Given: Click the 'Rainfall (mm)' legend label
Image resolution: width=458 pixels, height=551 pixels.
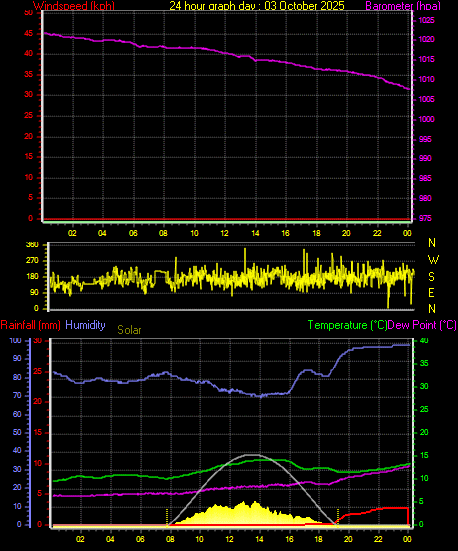Looking at the screenshot, I should pyautogui.click(x=31, y=325).
